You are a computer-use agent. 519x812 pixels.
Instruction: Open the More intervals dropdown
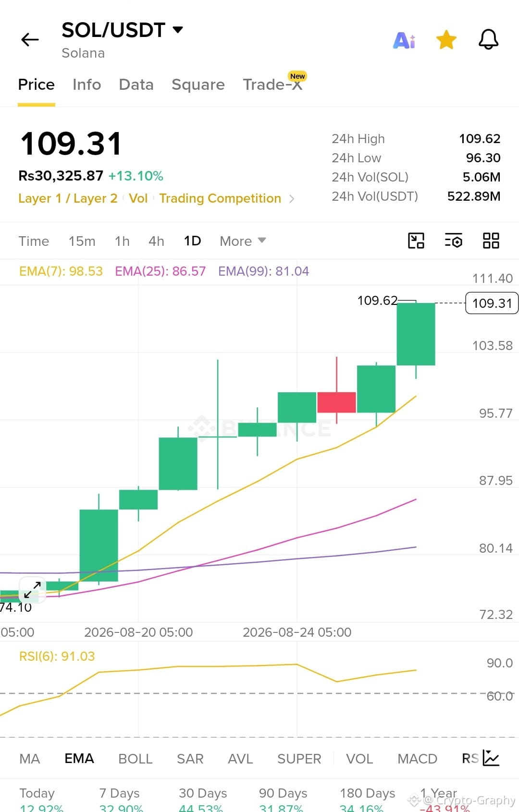tap(243, 241)
